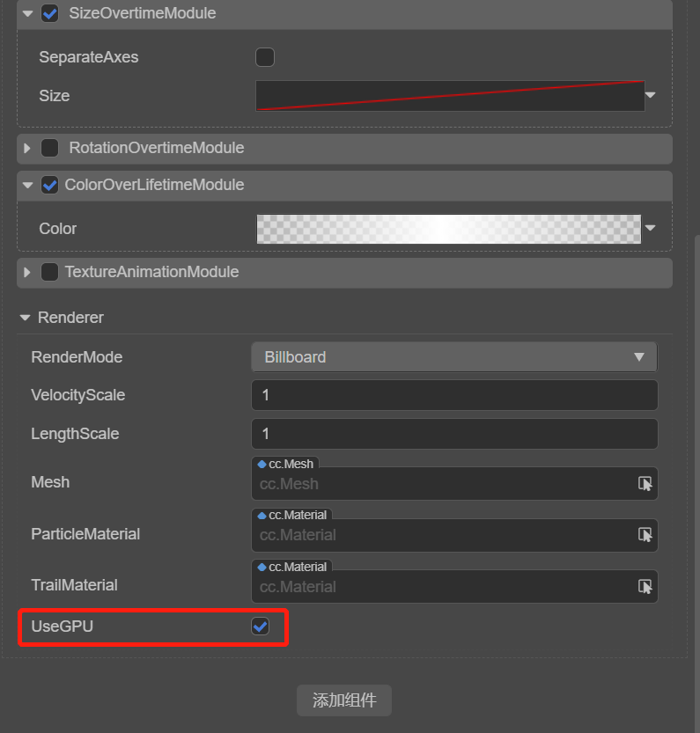Uncheck the ColorOverLifetimeModule checkbox

50,185
